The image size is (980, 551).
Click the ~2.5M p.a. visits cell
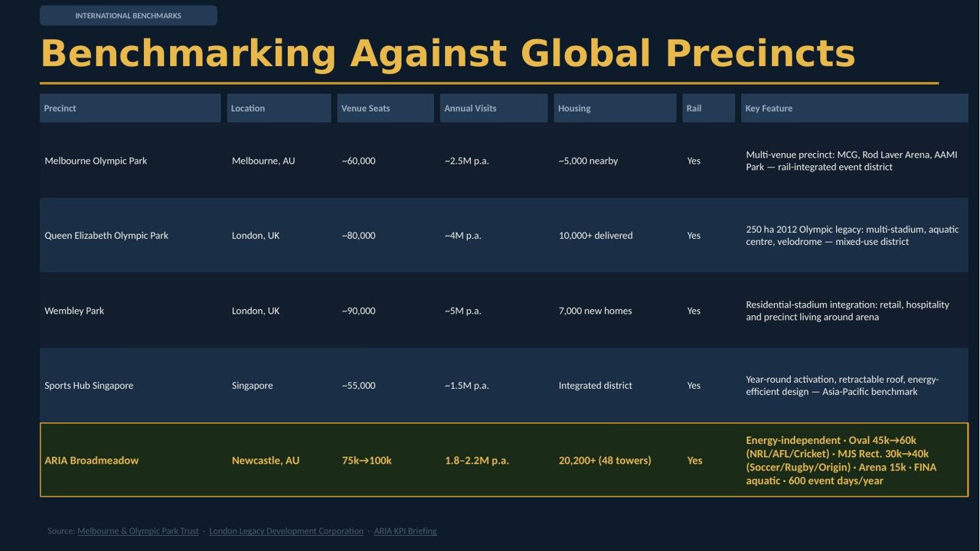coord(466,161)
